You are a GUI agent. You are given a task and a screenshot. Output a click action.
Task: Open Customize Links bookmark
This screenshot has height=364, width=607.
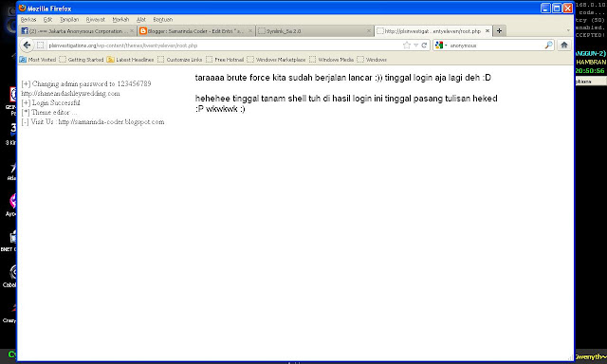click(180, 60)
